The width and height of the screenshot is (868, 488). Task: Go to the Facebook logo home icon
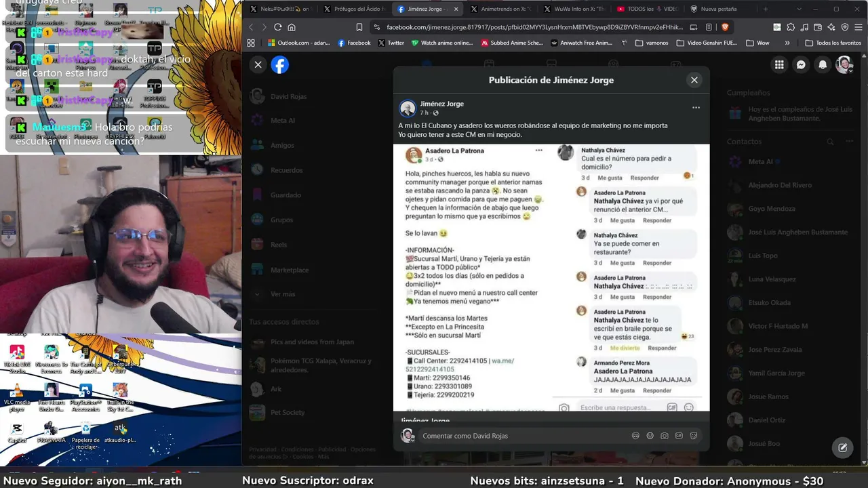[x=280, y=64]
